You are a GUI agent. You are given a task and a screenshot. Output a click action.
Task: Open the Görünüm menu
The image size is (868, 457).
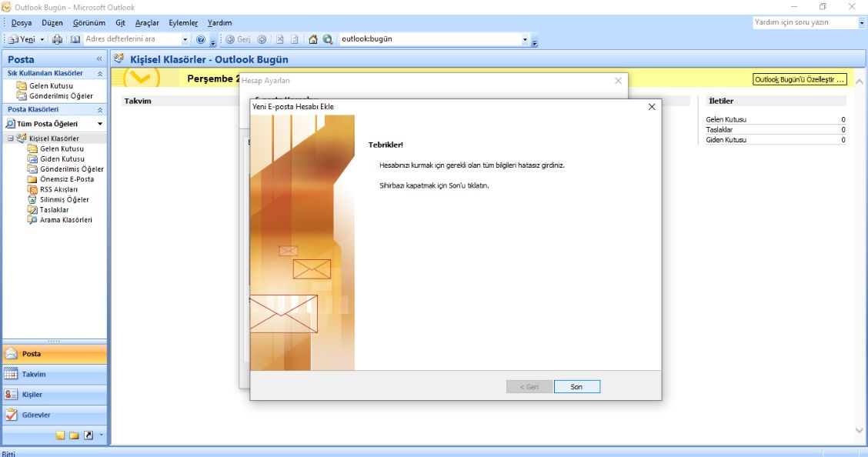[88, 23]
